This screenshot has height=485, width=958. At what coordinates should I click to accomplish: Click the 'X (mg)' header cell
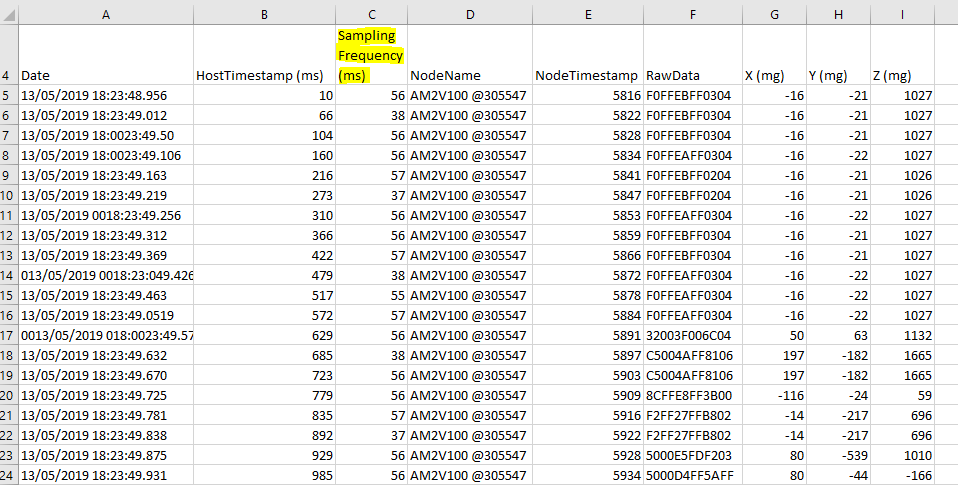coord(775,55)
